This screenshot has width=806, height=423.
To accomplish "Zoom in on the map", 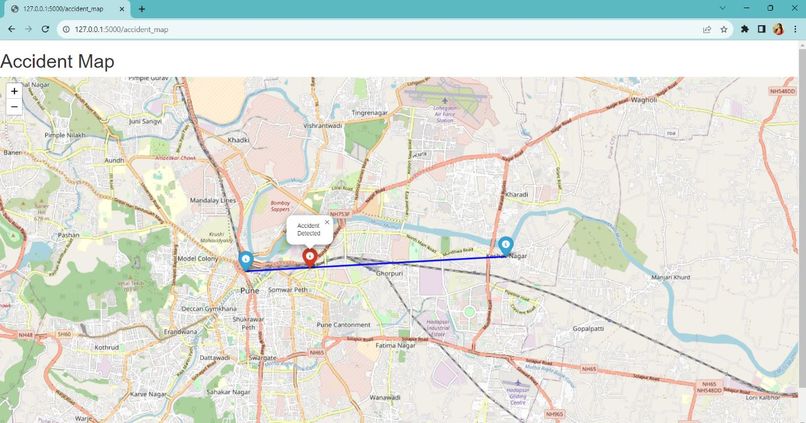I will pyautogui.click(x=14, y=91).
